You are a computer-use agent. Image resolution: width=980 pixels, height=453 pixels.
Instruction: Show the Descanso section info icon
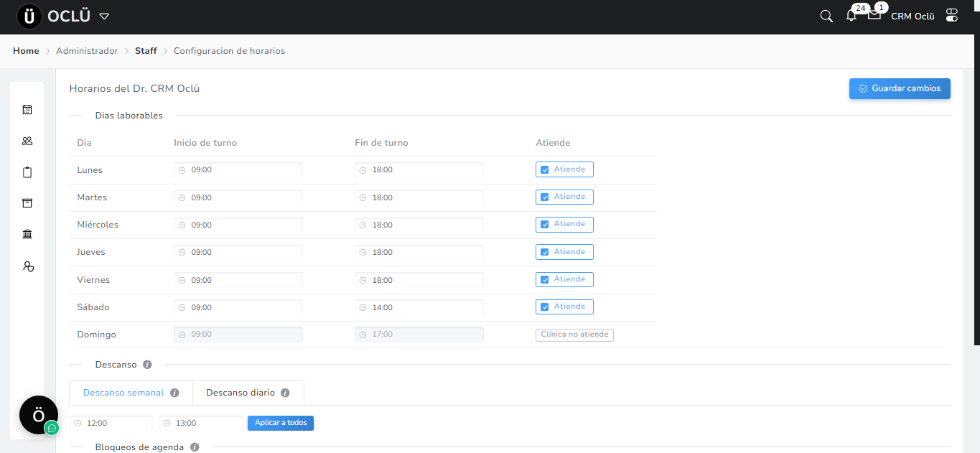[147, 365]
